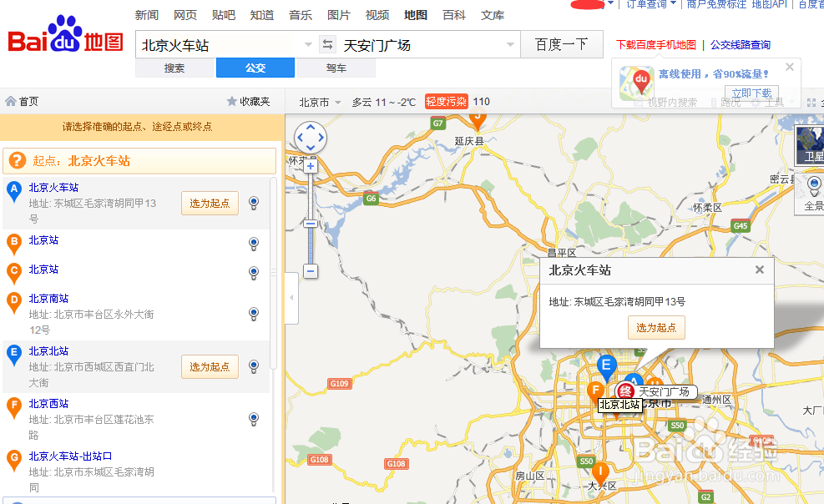The image size is (824, 504).
Task: Close the offline map download banner
Action: (x=789, y=67)
